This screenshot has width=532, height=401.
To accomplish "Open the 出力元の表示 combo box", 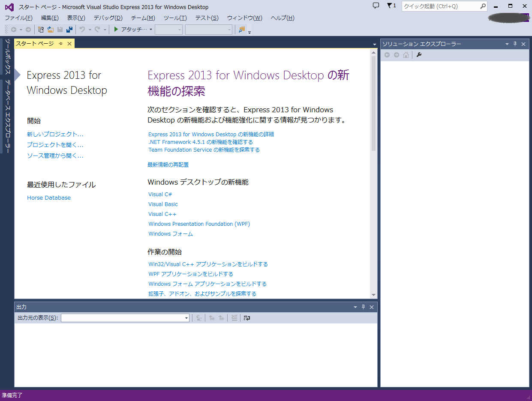I will (125, 318).
